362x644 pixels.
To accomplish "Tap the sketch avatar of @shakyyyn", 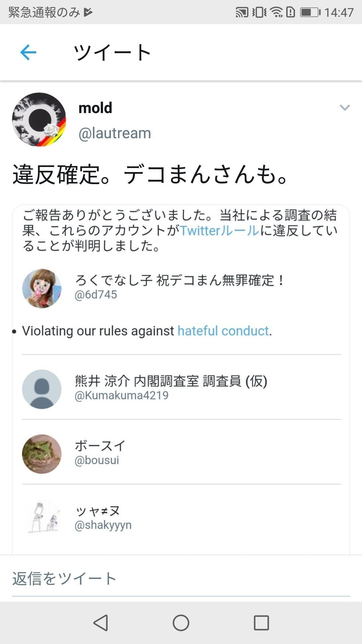I will point(42,518).
